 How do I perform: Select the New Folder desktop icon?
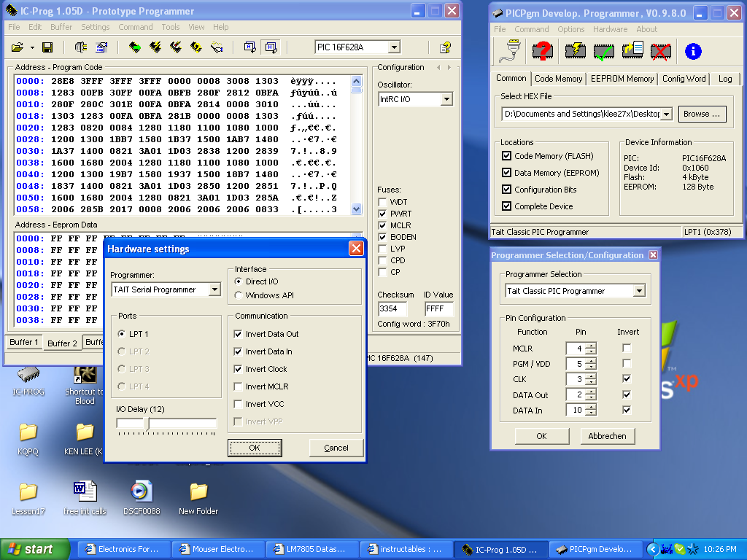[x=198, y=497]
